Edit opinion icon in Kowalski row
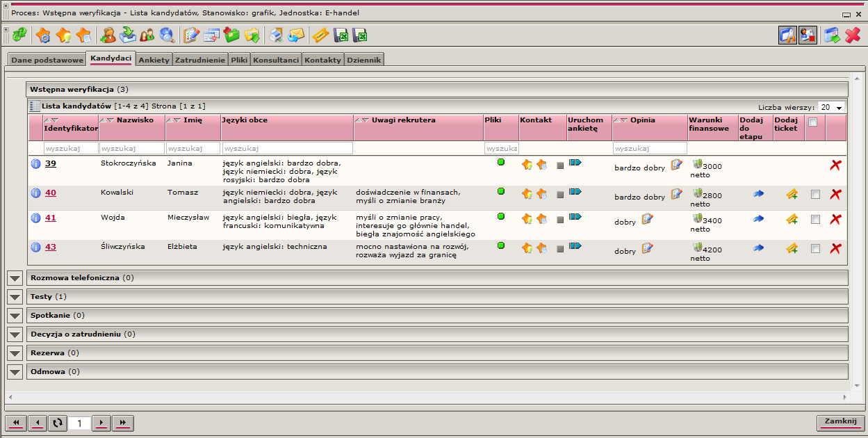Viewport: 868px width, 438px height. (x=676, y=193)
